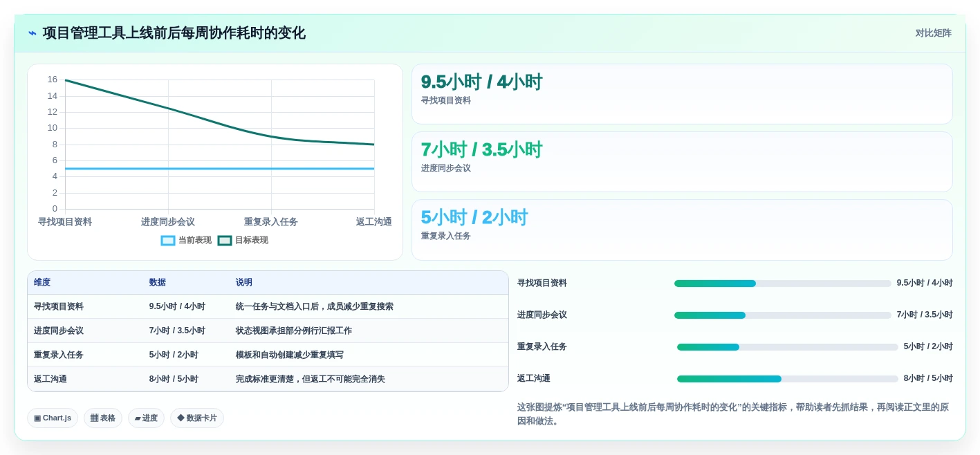The height and width of the screenshot is (455, 980).
Task: Click chart x-axis label 返工沟通
Action: pos(374,222)
